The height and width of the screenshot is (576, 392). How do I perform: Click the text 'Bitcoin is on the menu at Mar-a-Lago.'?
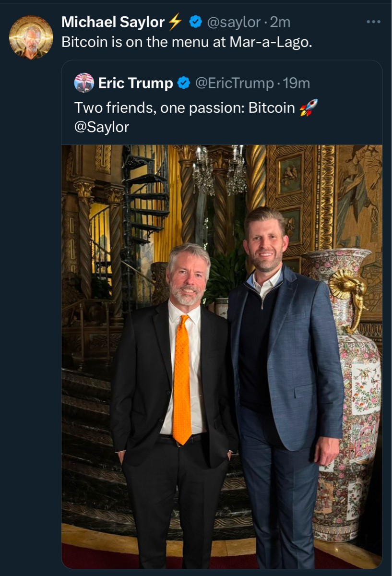[187, 42]
